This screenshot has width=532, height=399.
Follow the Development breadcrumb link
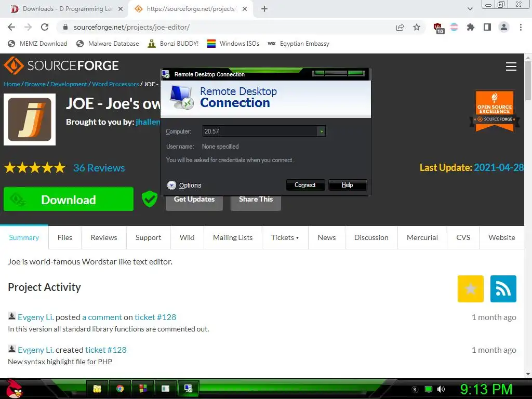(x=69, y=84)
